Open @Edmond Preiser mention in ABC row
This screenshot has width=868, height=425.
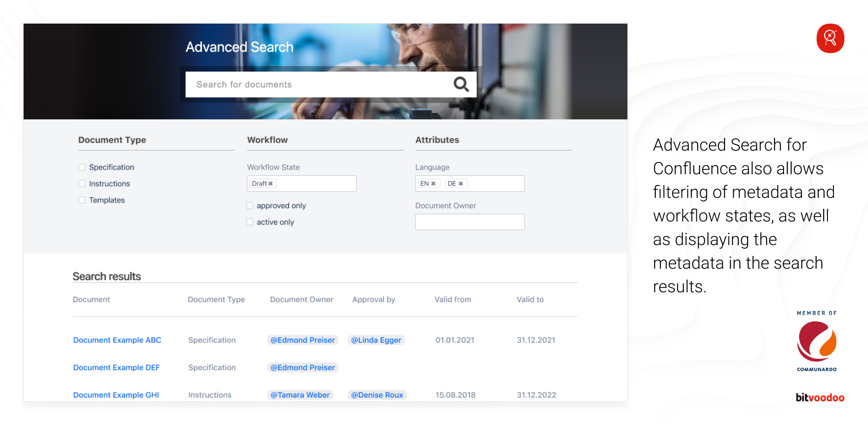point(303,340)
